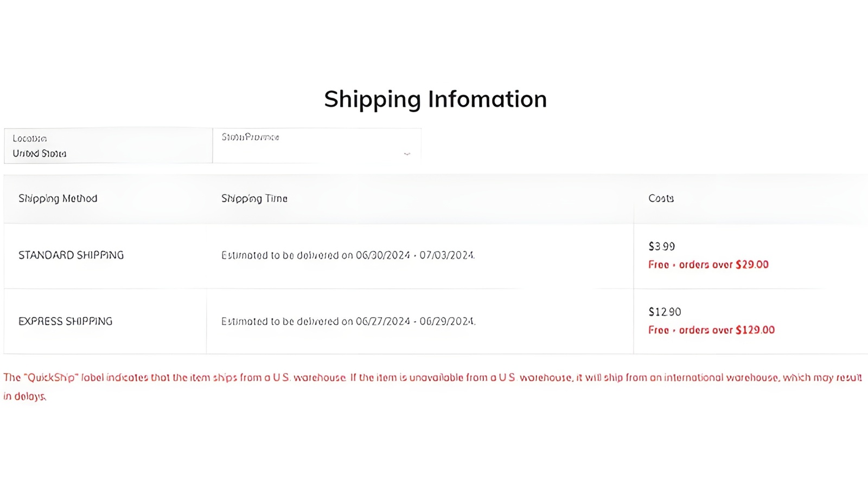Viewport: 868px width, 488px height.
Task: Click the free orders over $129.00 link
Action: coord(712,330)
